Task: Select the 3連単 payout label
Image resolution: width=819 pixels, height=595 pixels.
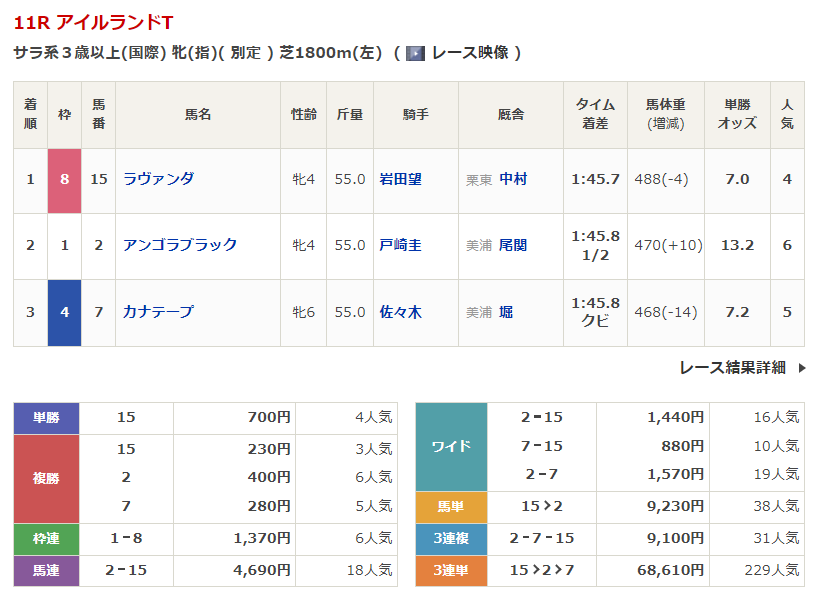Action: 450,570
